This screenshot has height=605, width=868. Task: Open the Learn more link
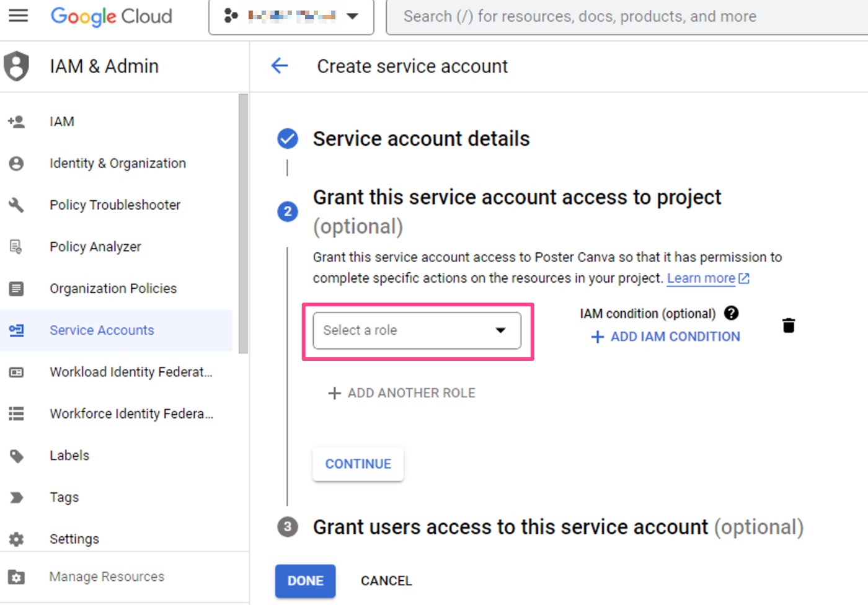[x=702, y=278]
